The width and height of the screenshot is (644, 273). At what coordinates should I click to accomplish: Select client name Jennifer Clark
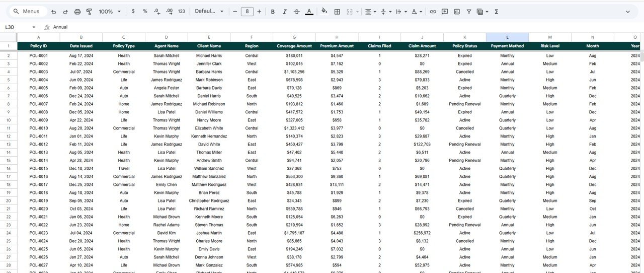point(209,64)
